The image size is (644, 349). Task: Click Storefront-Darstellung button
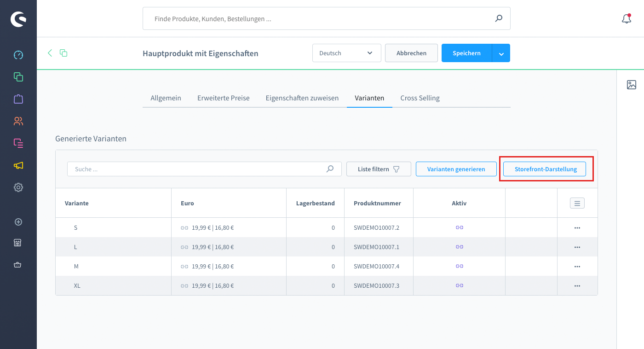(x=546, y=169)
